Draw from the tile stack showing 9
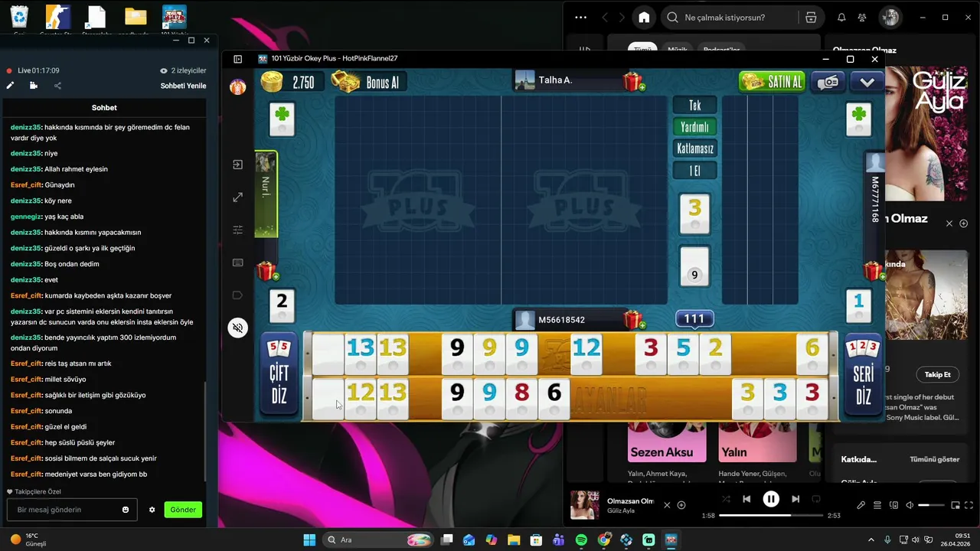The image size is (980, 551). click(694, 266)
